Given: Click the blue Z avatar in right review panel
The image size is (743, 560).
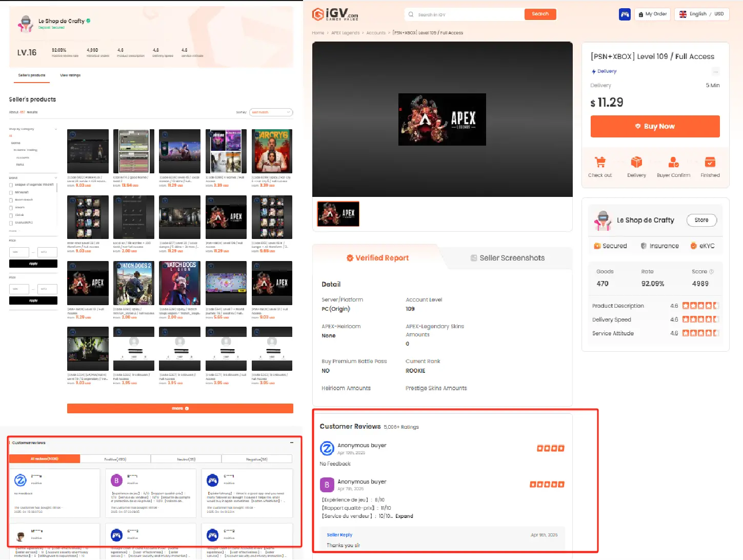Looking at the screenshot, I should [327, 449].
